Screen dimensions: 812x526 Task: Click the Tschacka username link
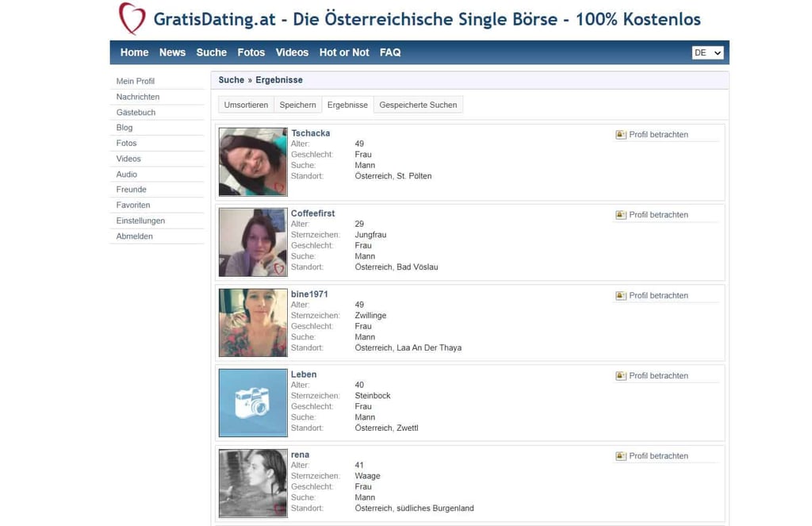tap(310, 133)
